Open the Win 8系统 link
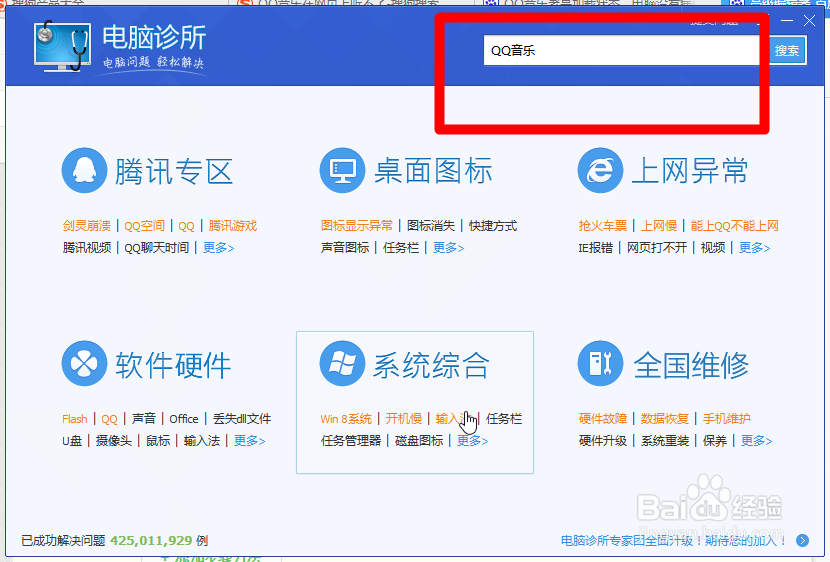This screenshot has height=562, width=830. (x=346, y=419)
